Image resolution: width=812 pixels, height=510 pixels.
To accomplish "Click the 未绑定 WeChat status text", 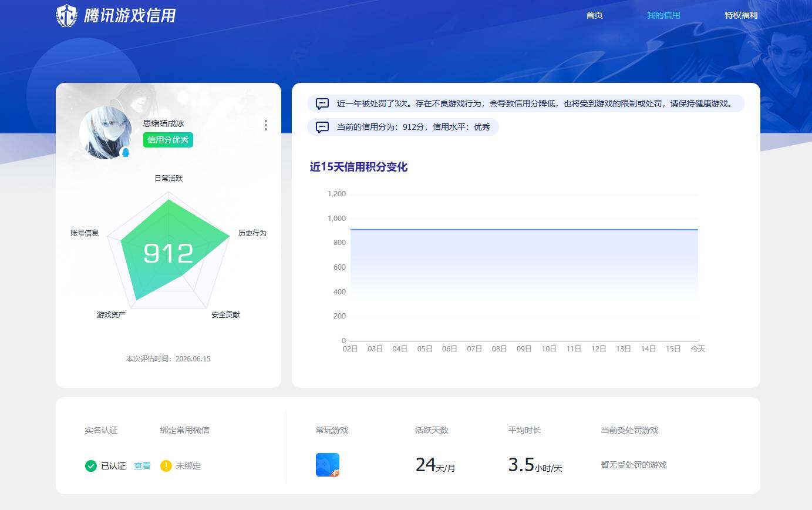I will 188,466.
